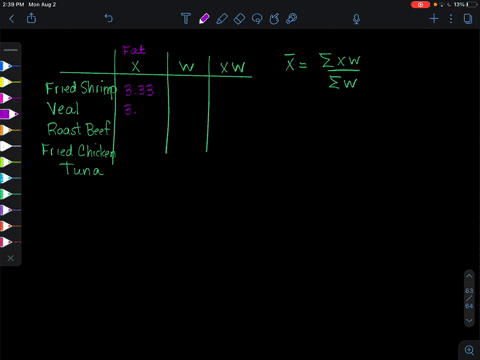Pick the violet pen
480x360 pixels.
coord(10,210)
